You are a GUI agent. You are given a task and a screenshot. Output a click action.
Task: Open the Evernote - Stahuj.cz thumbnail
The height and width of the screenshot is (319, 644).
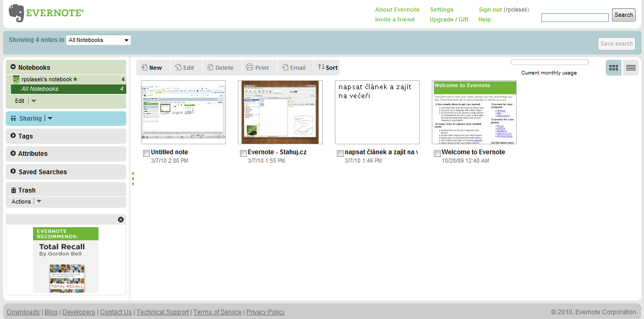point(280,112)
